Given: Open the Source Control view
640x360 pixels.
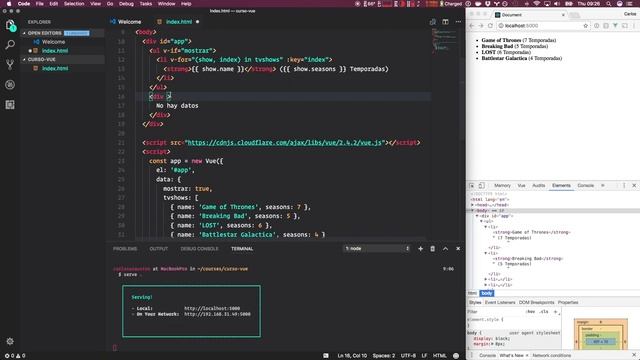Looking at the screenshot, I should (x=10, y=64).
